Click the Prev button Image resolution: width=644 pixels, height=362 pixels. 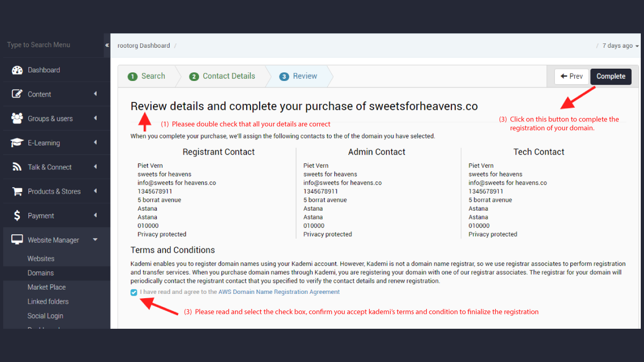[572, 76]
